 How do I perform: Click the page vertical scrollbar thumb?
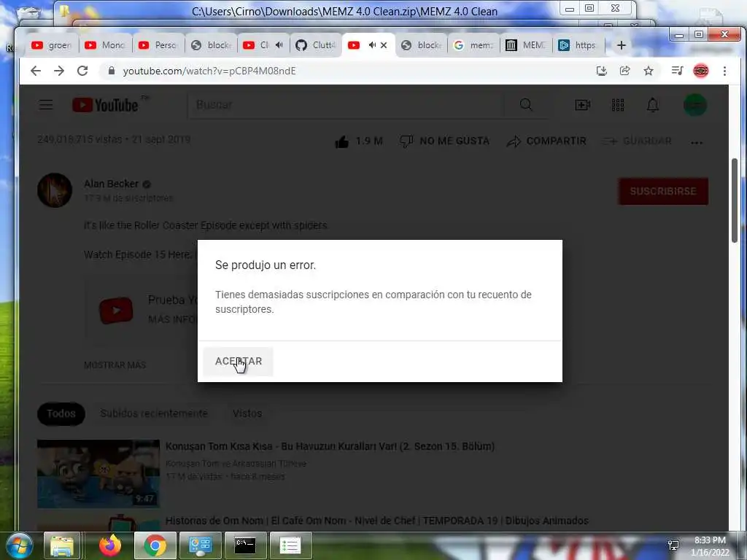click(735, 201)
